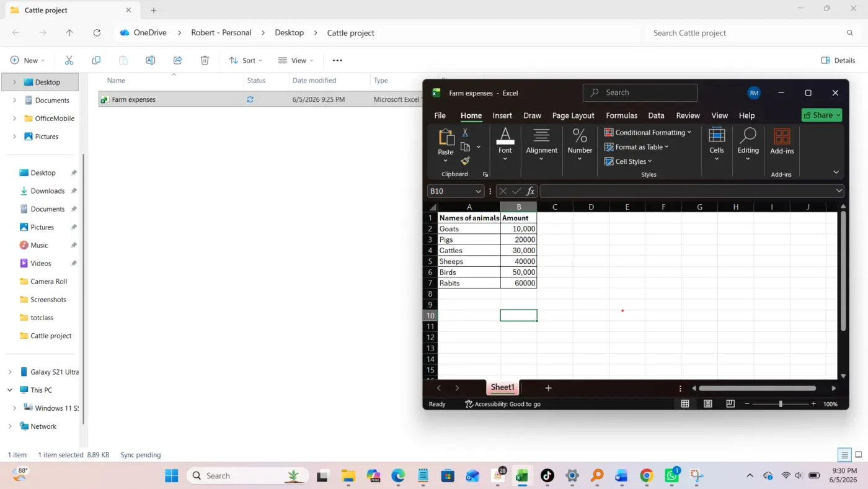
Task: Click the Excel horizontal scrollbar thumb
Action: coord(757,388)
